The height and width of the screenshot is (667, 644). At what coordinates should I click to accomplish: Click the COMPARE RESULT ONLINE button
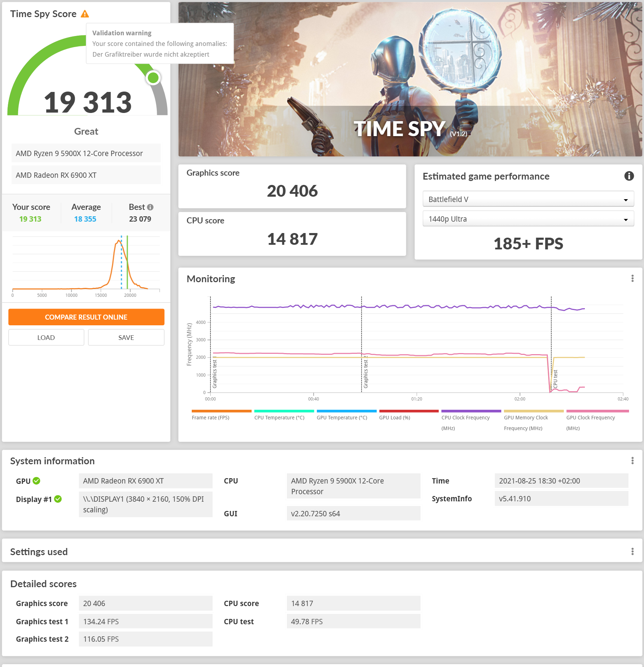coord(86,317)
